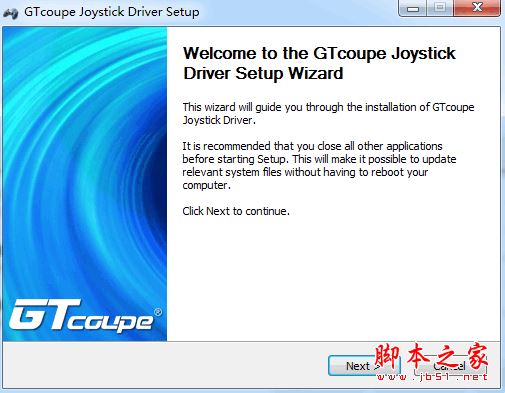Click the Next button to continue setup
This screenshot has width=505, height=393.
(x=364, y=366)
